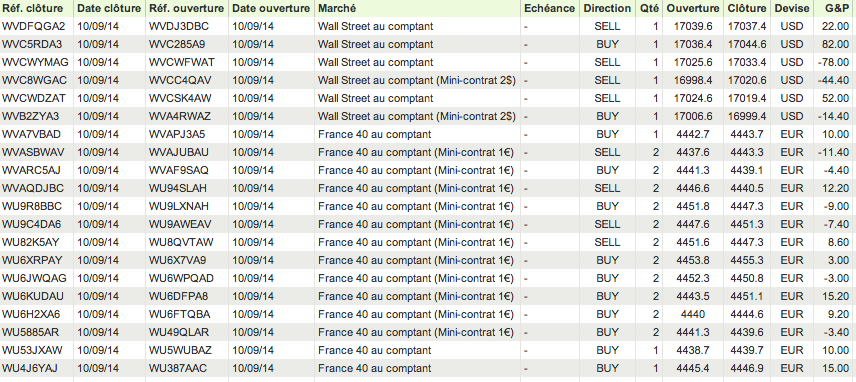
Task: Click opening reference WU387AAC
Action: 178,368
